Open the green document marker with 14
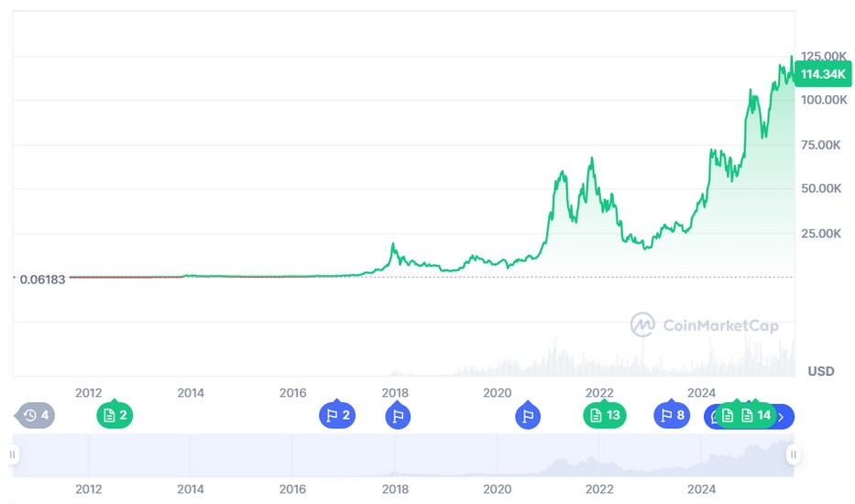 (x=755, y=416)
